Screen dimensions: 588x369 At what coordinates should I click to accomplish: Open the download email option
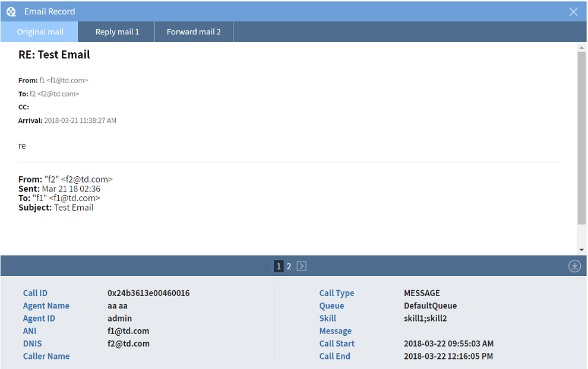click(574, 266)
